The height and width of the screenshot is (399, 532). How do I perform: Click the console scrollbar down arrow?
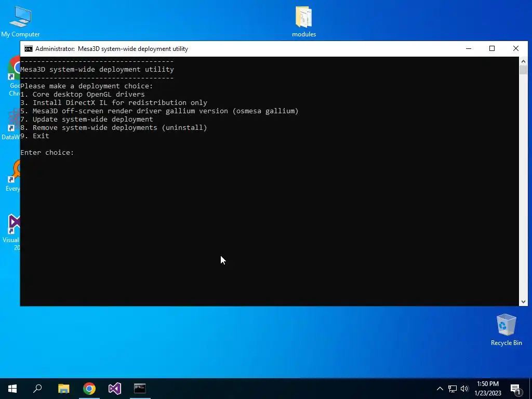click(523, 301)
